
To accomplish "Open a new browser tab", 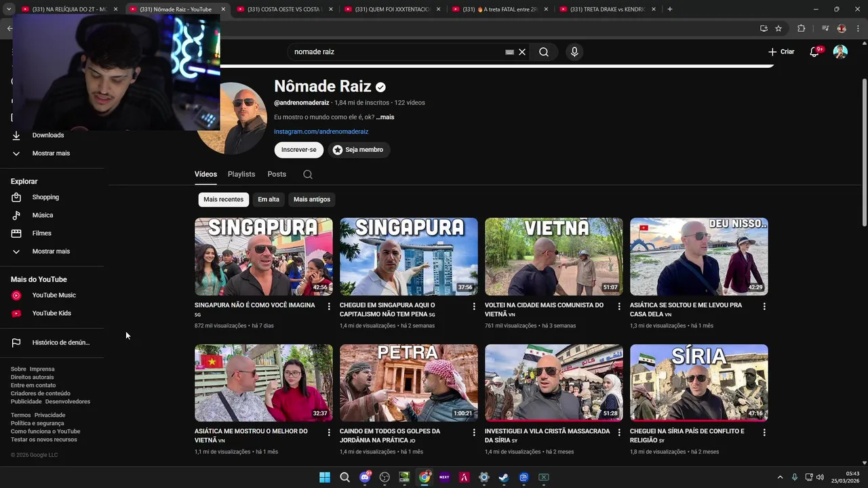I will (669, 9).
